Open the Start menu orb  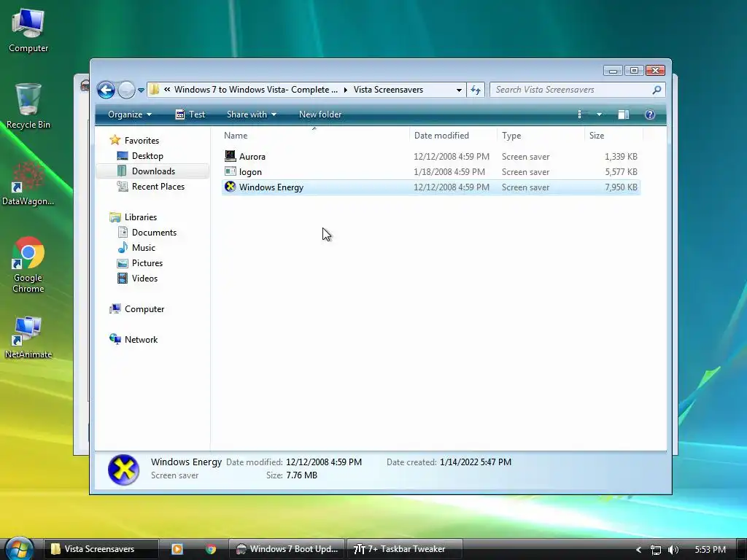pyautogui.click(x=19, y=548)
